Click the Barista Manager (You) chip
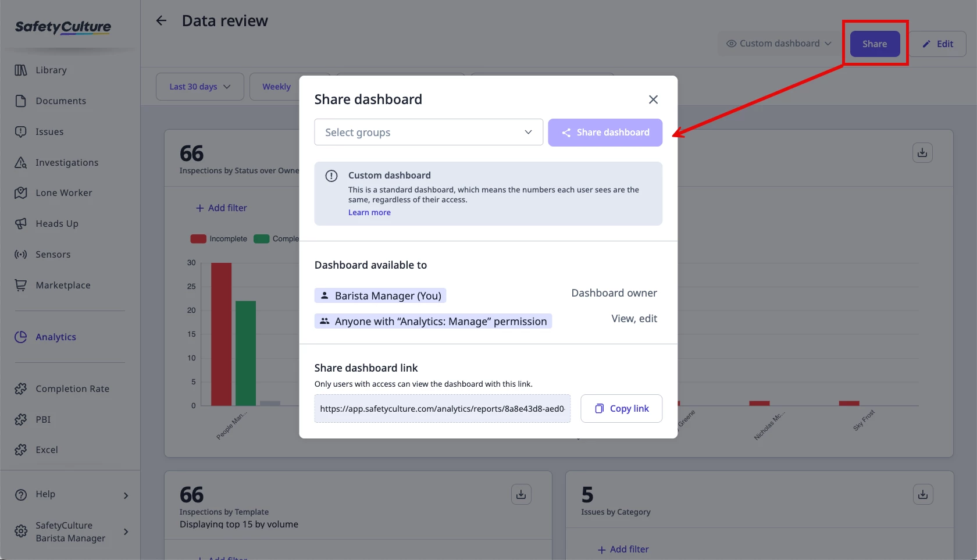 380,295
